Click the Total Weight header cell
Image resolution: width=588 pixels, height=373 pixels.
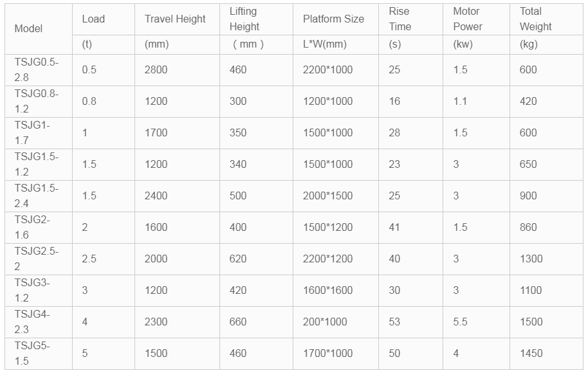(x=546, y=19)
